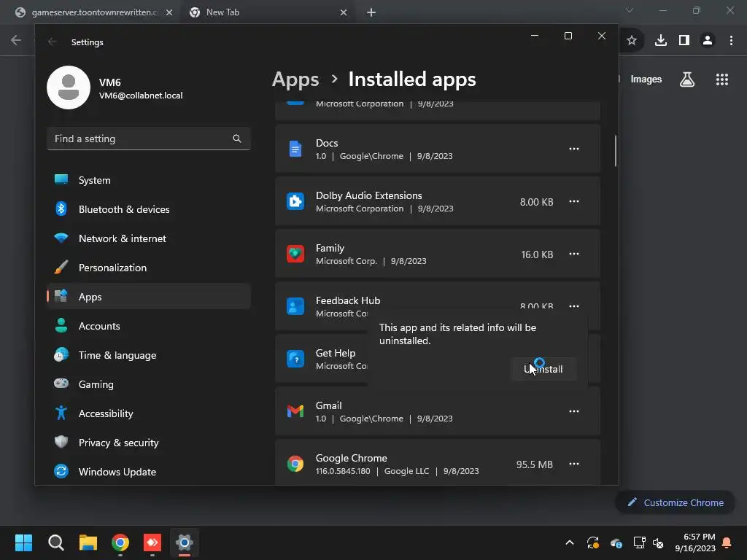Click the muted volume tray icon

coord(659,542)
